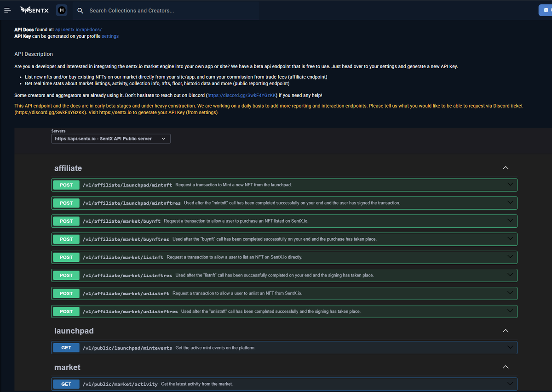
Task: Click the search magnifier icon
Action: point(80,11)
